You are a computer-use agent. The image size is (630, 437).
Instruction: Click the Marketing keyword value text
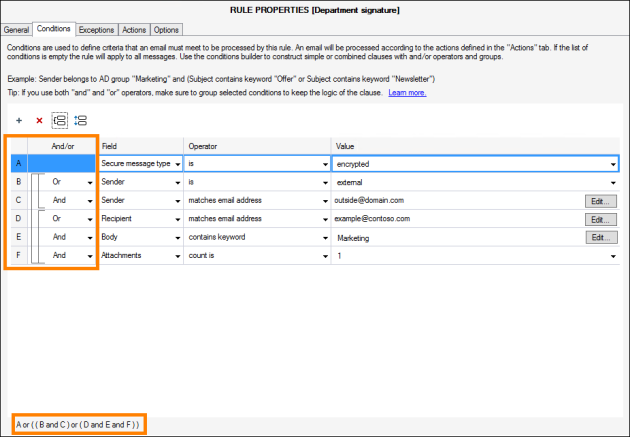(x=353, y=238)
